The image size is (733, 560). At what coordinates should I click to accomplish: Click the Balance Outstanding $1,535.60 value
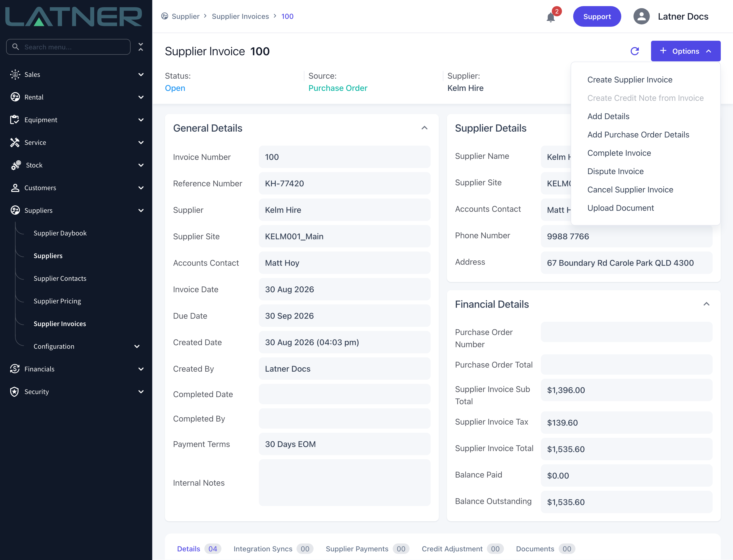[626, 502]
